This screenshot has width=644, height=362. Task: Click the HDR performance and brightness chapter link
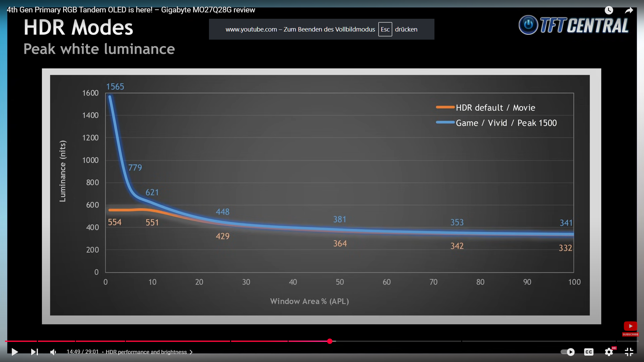tap(146, 352)
